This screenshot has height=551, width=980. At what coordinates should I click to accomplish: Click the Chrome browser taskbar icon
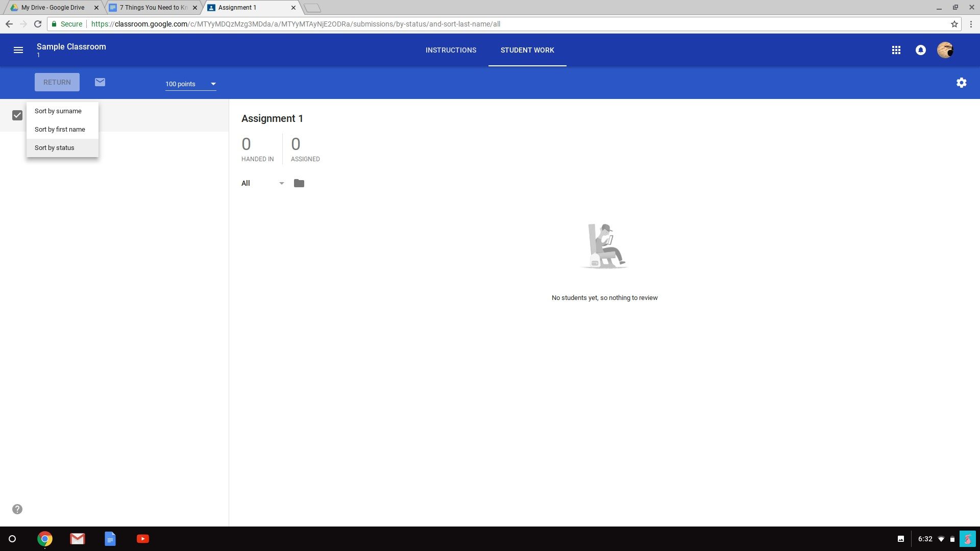click(44, 538)
